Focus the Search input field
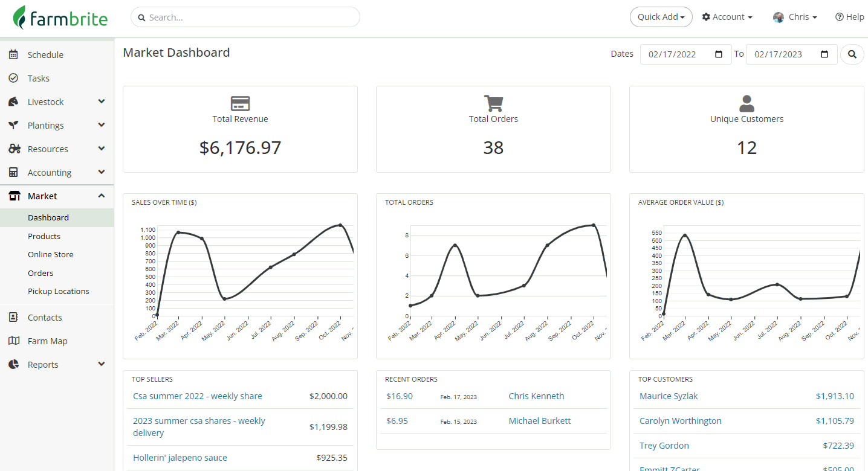868x471 pixels. (x=245, y=17)
